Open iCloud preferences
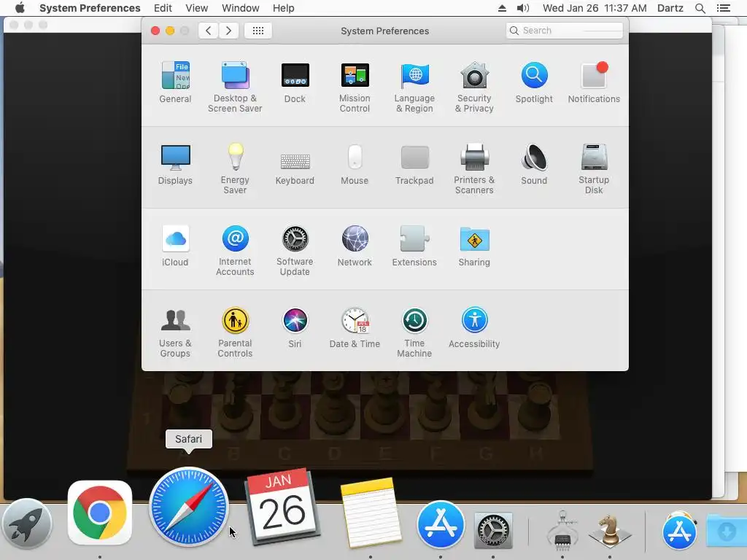 tap(175, 246)
